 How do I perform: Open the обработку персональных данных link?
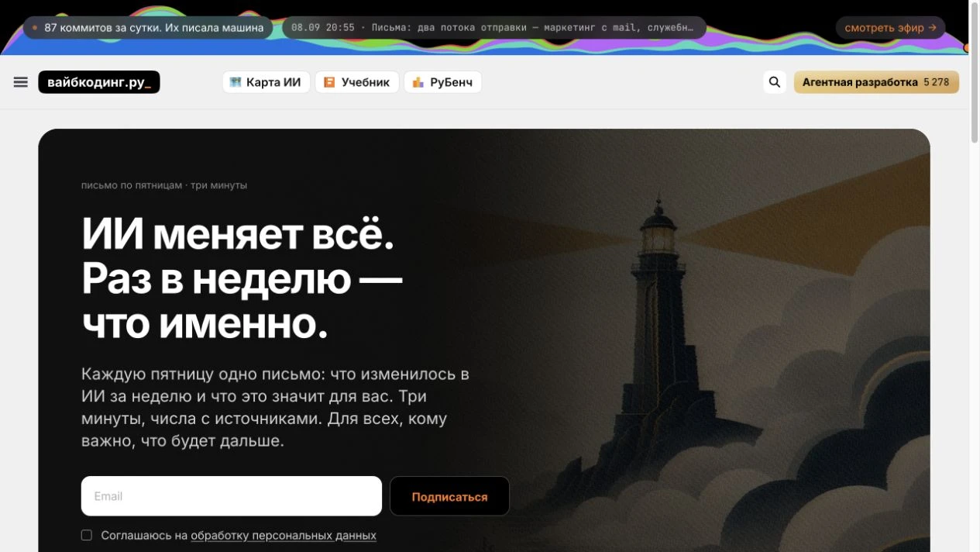[284, 535]
